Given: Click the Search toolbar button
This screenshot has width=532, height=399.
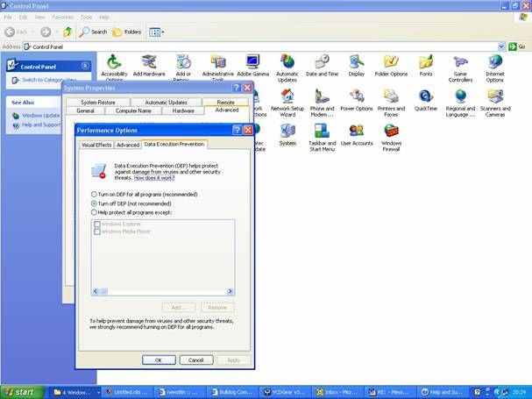Looking at the screenshot, I should click(x=93, y=32).
